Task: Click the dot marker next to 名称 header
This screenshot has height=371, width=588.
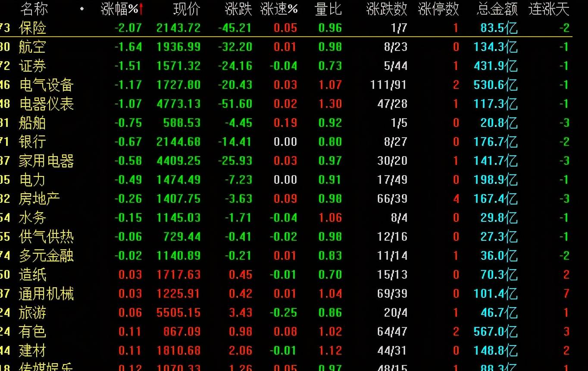Action: [82, 9]
